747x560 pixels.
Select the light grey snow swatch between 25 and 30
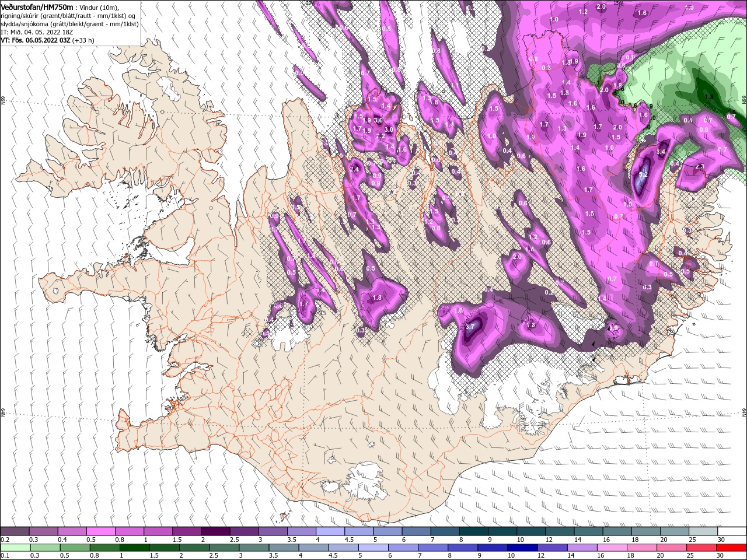(703, 531)
